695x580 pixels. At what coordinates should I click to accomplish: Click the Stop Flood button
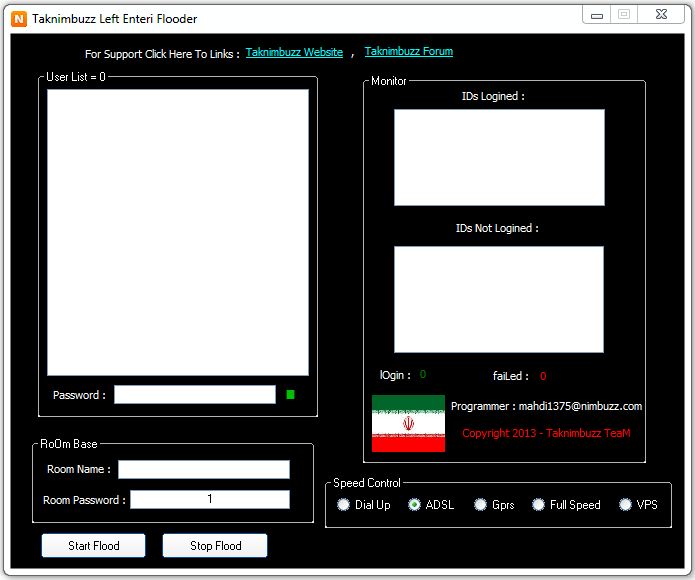click(215, 545)
